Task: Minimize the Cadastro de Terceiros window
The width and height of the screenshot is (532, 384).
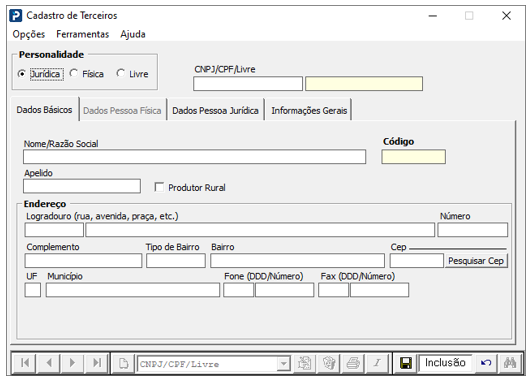Action: 433,16
